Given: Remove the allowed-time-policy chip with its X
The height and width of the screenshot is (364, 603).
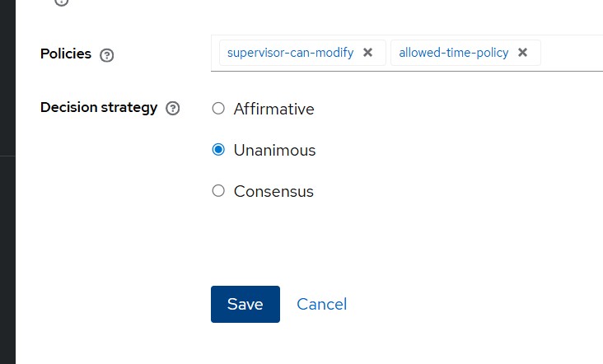Looking at the screenshot, I should click(x=522, y=53).
